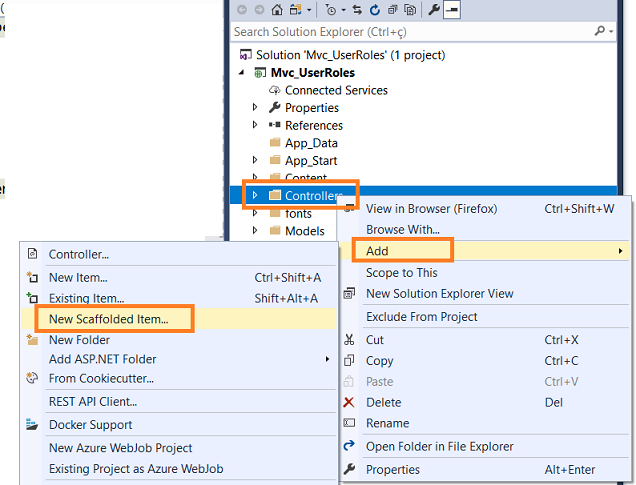Choose New Azure WebJob Project
This screenshot has width=636, height=485.
click(179, 448)
